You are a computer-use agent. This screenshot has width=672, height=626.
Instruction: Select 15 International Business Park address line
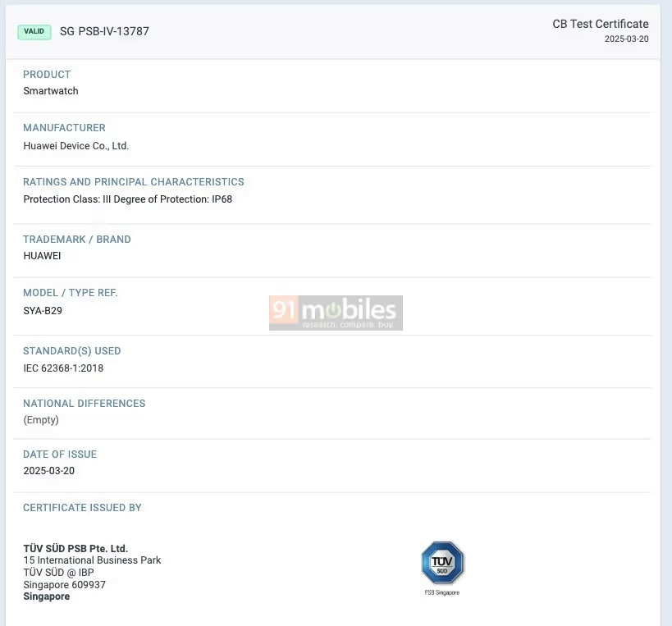[92, 560]
